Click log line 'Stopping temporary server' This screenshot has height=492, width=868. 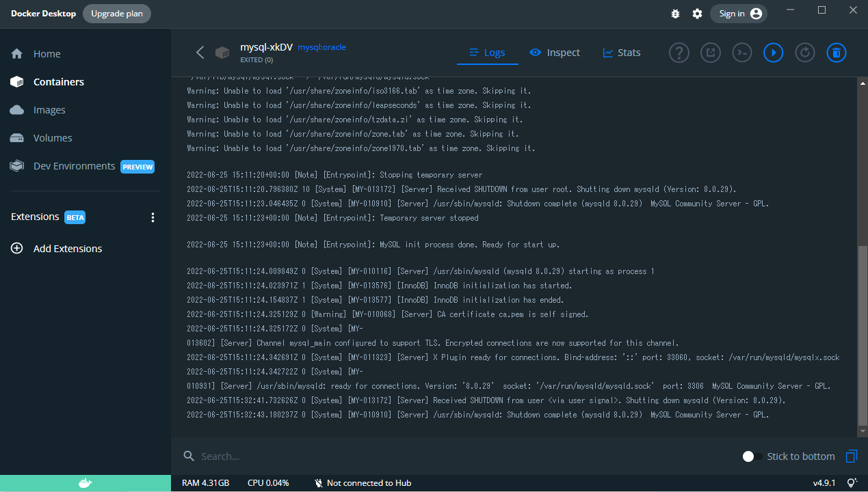point(334,175)
